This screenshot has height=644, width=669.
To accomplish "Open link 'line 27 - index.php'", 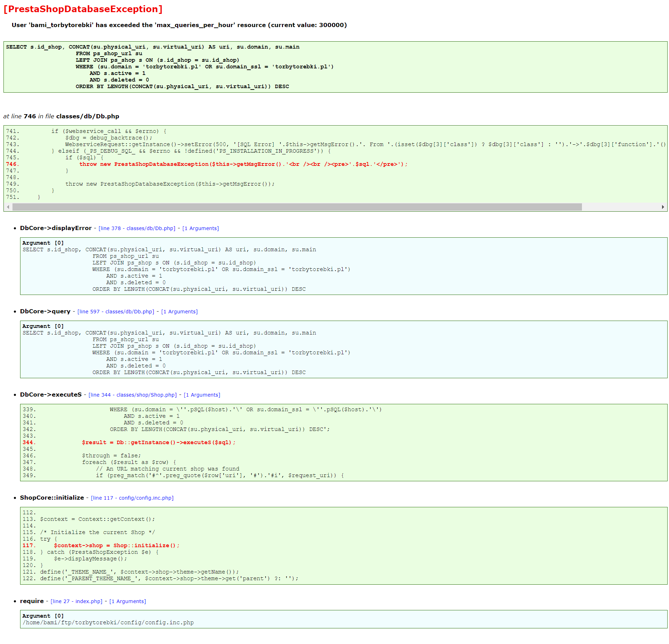I will (x=77, y=601).
